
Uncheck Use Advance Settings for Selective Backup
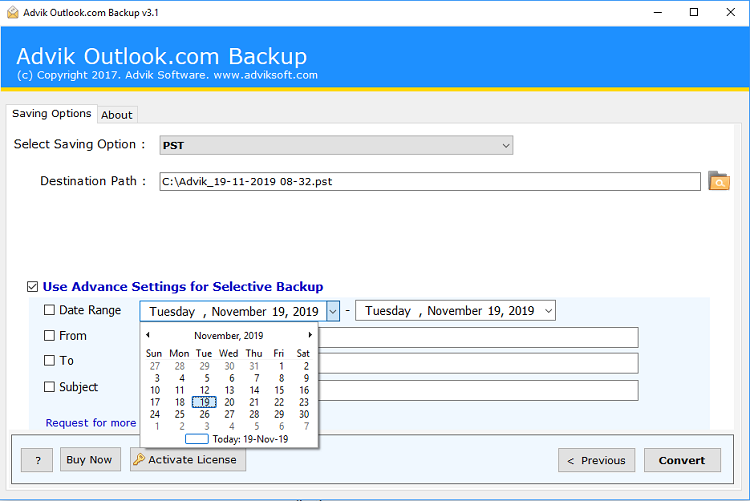pos(33,287)
